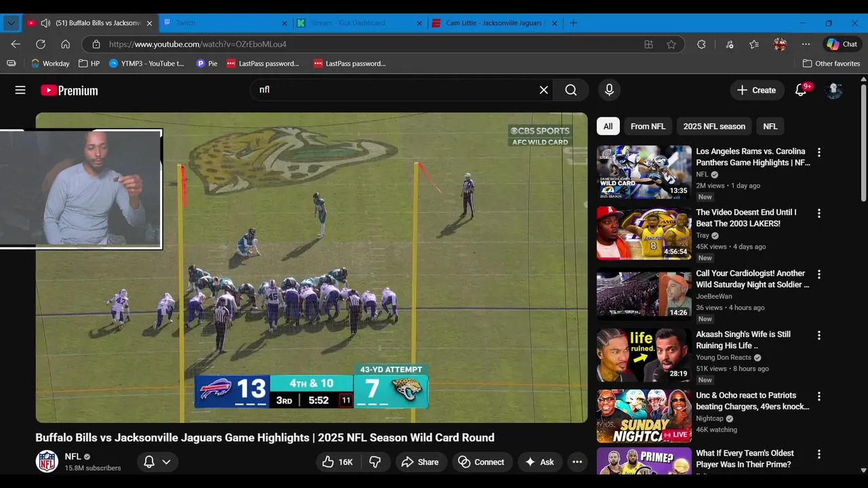This screenshot has width=868, height=488.
Task: Mute the Buffalo Bills tab audio
Action: 45,23
